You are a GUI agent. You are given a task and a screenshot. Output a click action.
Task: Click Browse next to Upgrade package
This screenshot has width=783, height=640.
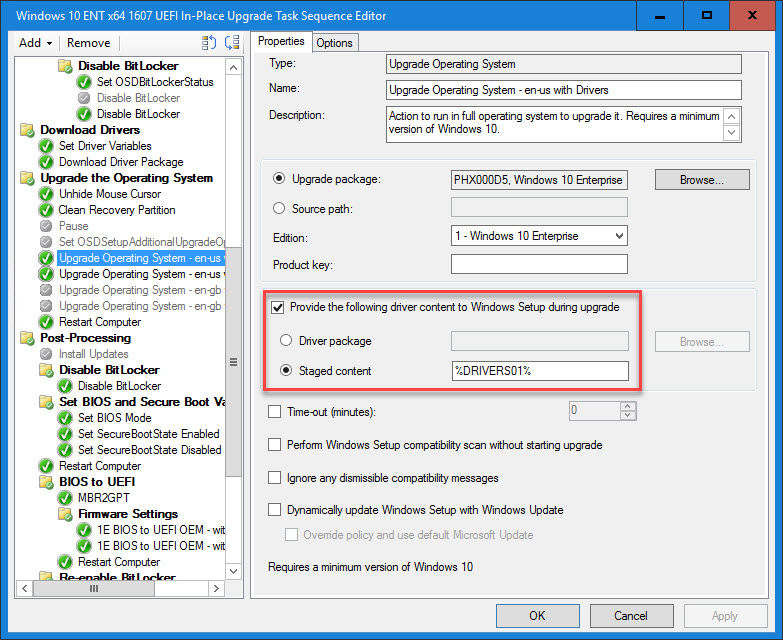(x=702, y=180)
